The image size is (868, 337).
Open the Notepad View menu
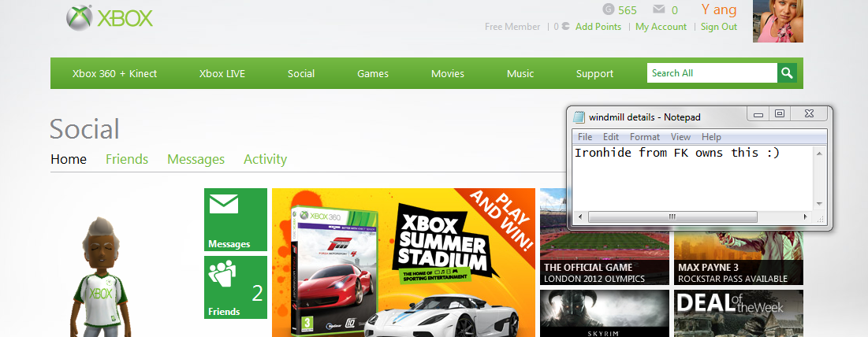(680, 136)
